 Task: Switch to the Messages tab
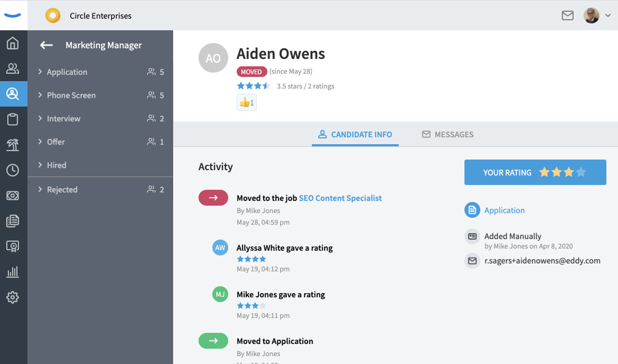448,134
